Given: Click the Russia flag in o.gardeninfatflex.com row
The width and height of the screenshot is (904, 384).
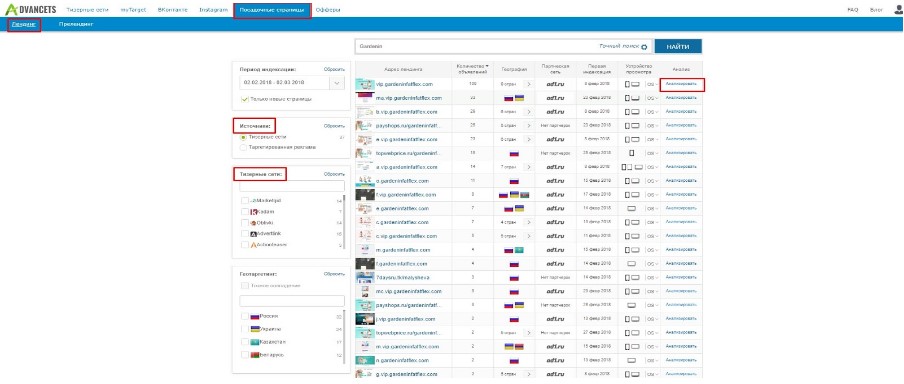Looking at the screenshot, I should (514, 181).
